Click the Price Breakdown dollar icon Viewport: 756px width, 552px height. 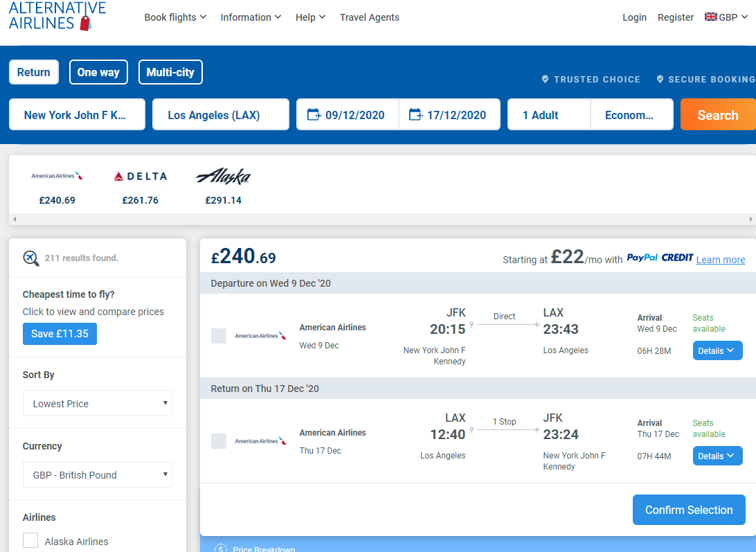click(220, 548)
